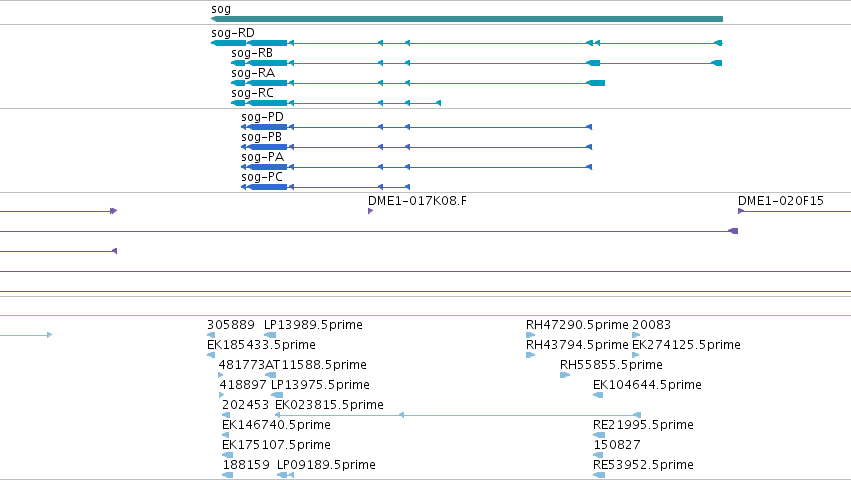This screenshot has height=480, width=851.
Task: Click the arrow glyph under 20083
Action: tap(636, 335)
